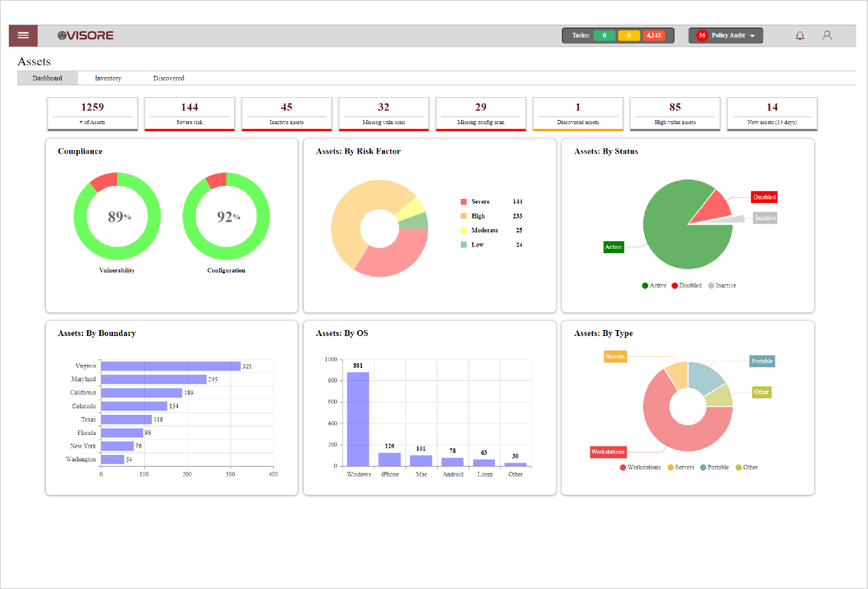Click the Texas bar showing 118
This screenshot has height=589, width=868.
127,420
